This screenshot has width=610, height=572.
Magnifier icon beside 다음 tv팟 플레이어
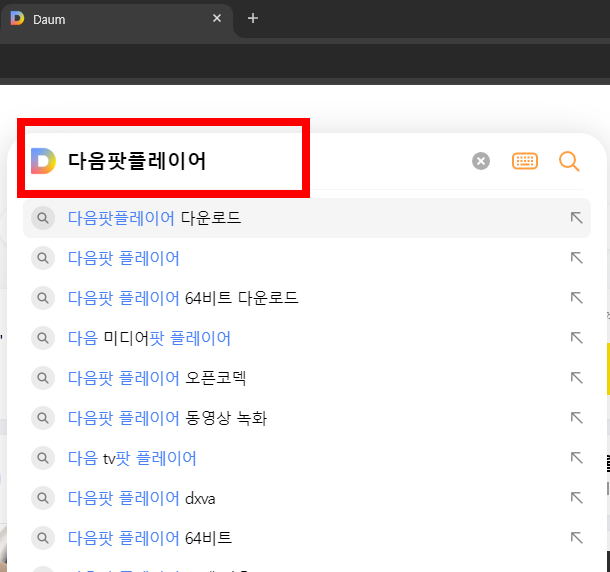tap(43, 458)
